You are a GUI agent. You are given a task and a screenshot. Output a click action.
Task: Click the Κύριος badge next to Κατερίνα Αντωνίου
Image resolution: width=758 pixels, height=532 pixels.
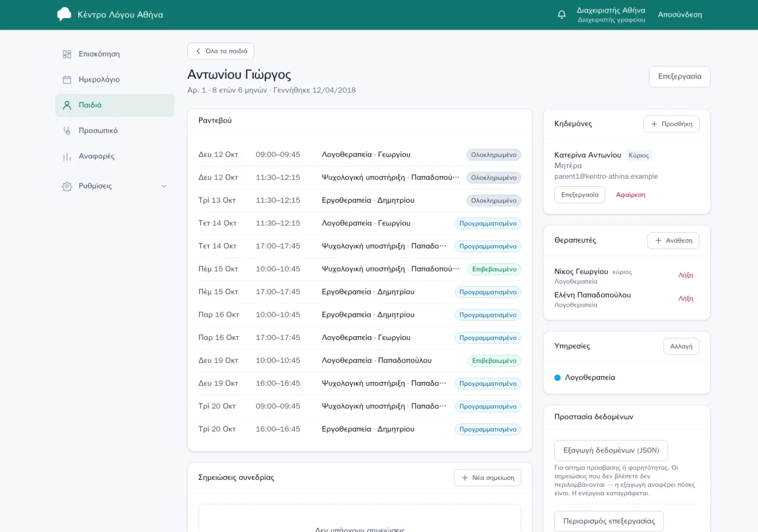(639, 155)
